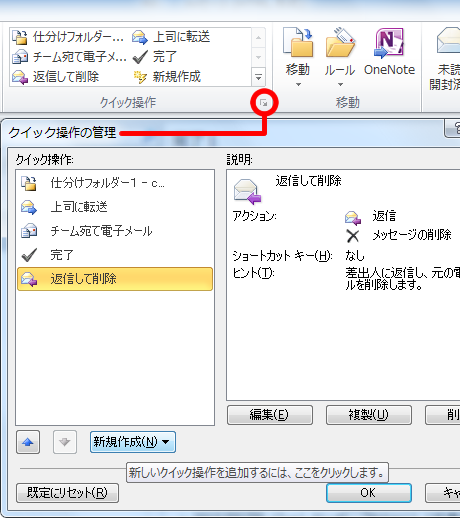Open 新規作成(N) dropdown button
Image resolution: width=460 pixels, height=518 pixels.
pos(133,442)
